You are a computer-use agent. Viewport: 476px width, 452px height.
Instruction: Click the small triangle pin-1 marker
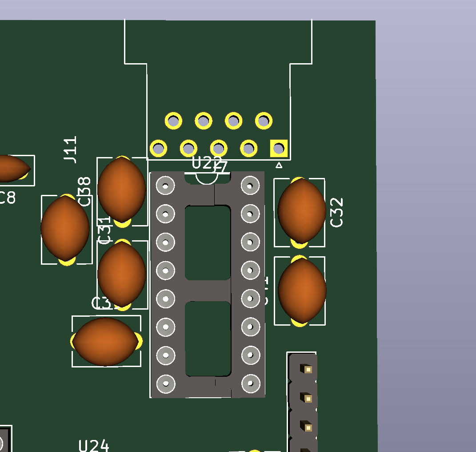279,165
